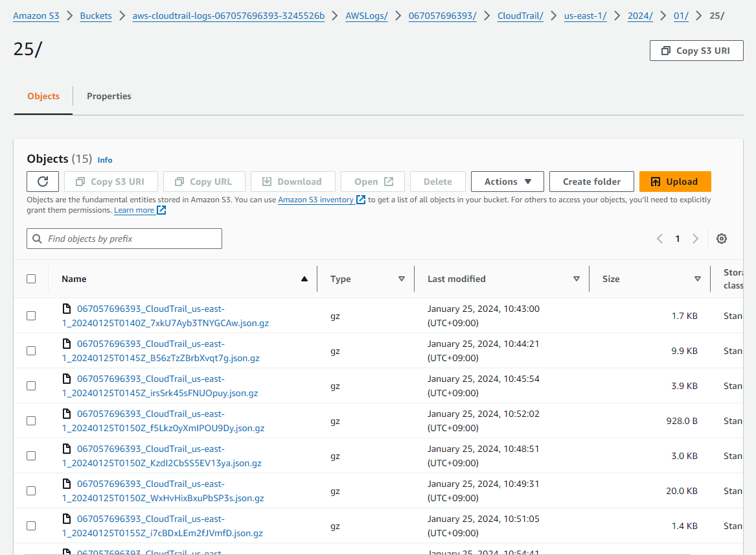
Task: Open the Actions dropdown menu
Action: (508, 182)
